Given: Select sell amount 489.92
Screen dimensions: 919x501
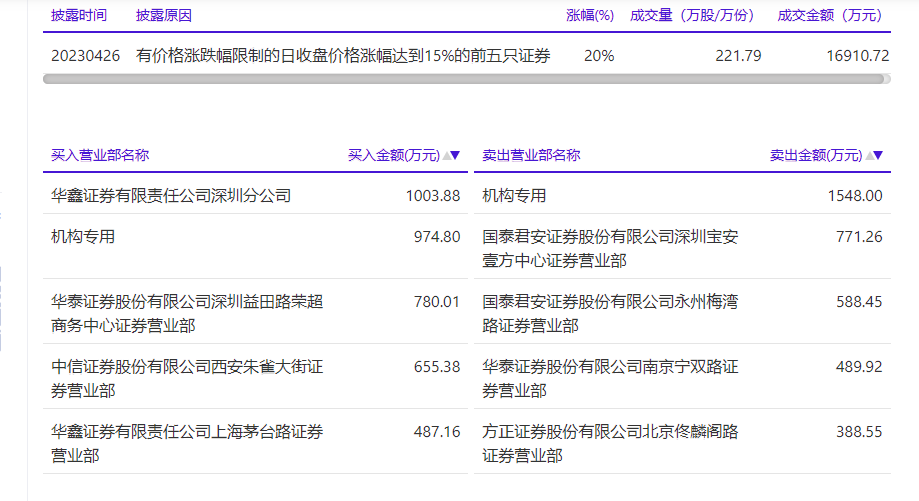Looking at the screenshot, I should pyautogui.click(x=859, y=367).
